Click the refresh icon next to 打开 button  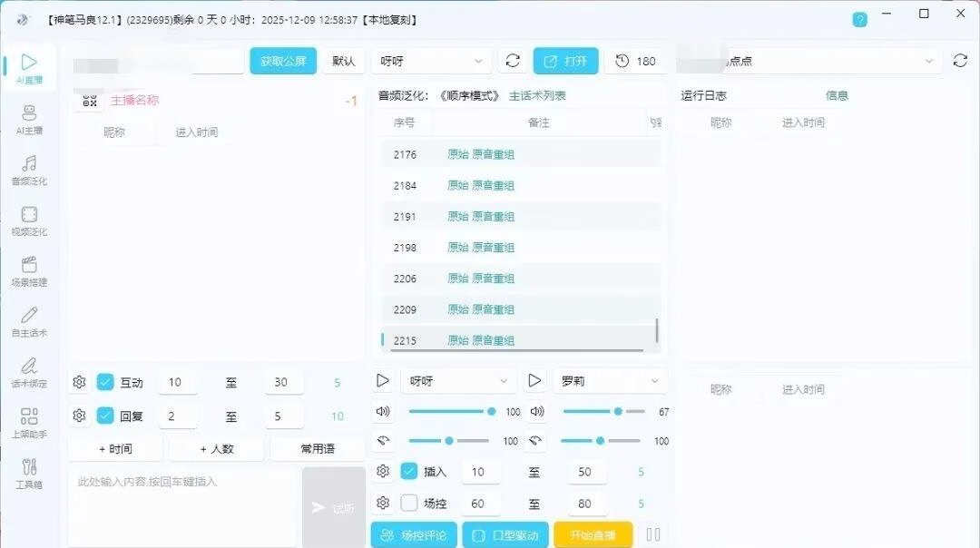click(513, 61)
